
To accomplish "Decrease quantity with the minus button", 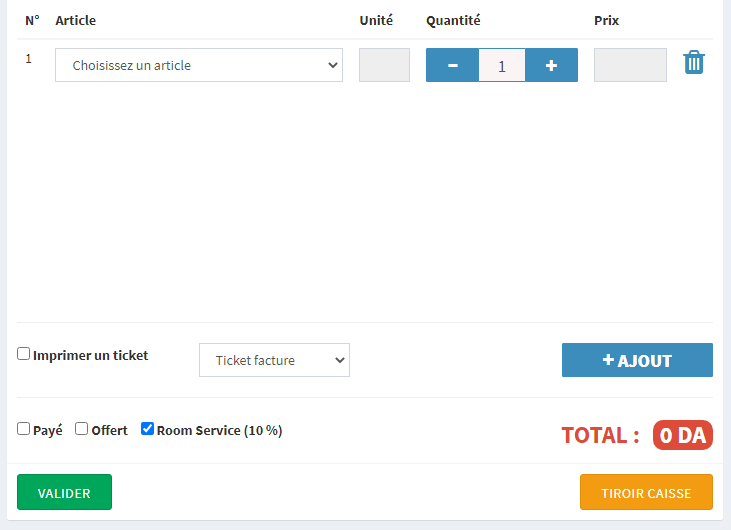I will point(452,65).
